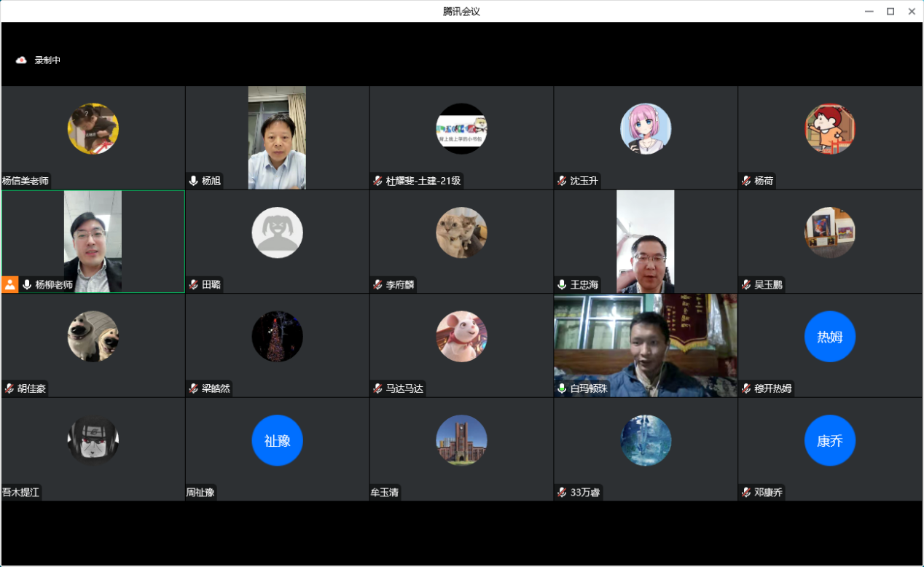Click the muted mic icon beside 杜耀斐-土建-21级

pyautogui.click(x=377, y=181)
